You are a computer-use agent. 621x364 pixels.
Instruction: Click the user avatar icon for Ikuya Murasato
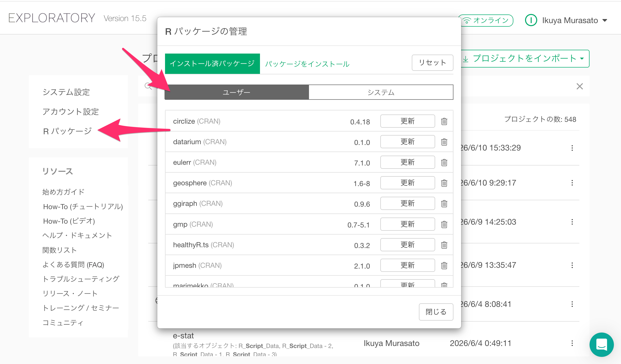531,20
